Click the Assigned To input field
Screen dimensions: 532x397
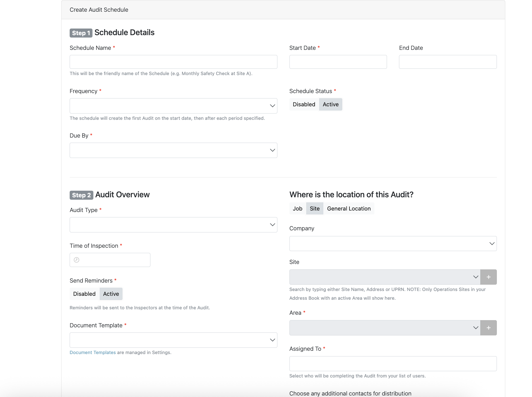[x=393, y=364]
